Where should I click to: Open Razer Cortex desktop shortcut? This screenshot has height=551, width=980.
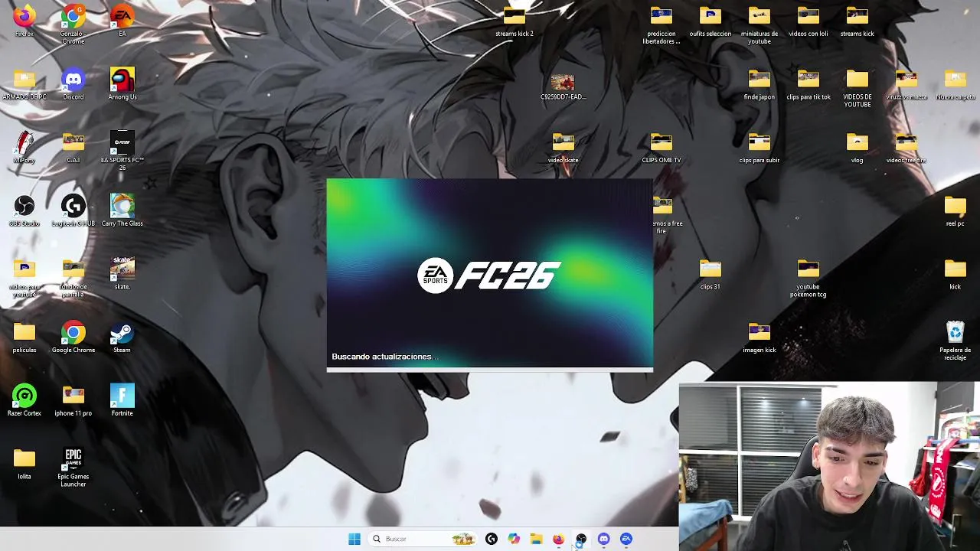[24, 401]
